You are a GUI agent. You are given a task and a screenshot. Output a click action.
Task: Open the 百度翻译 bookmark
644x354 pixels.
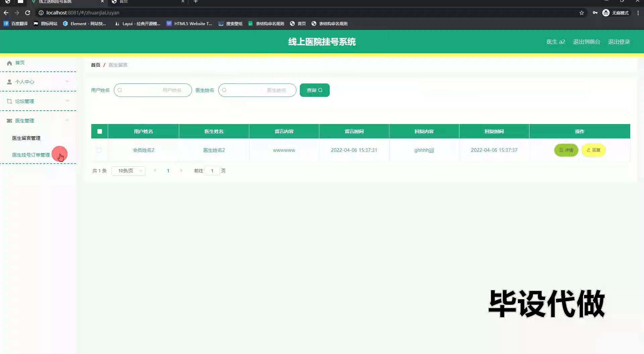click(x=15, y=23)
